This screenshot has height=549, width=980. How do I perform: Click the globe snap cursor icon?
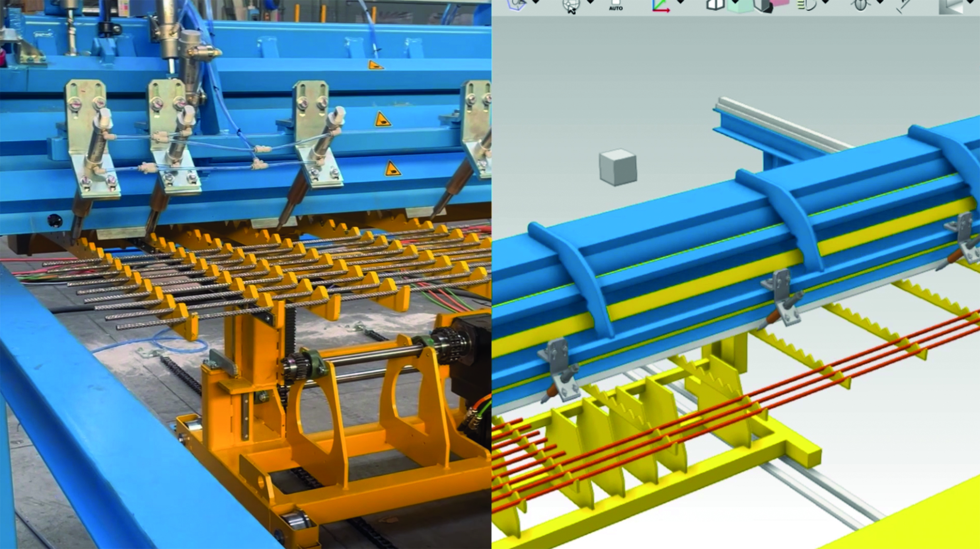(571, 5)
